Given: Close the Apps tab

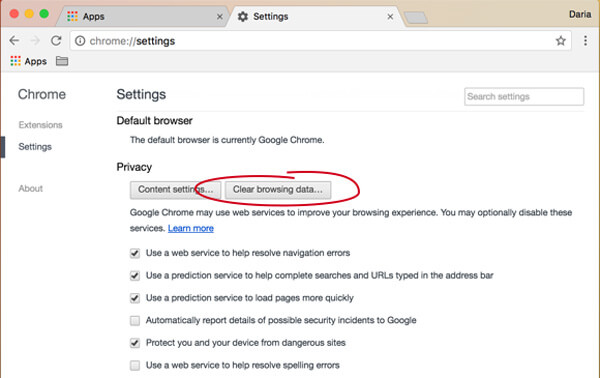Looking at the screenshot, I should 220,17.
